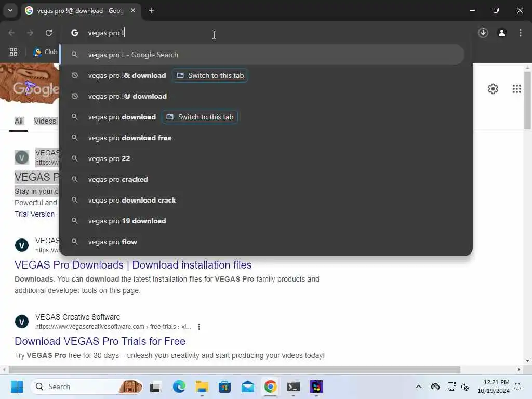The width and height of the screenshot is (532, 399).
Task: Open a new browser tab
Action: (152, 10)
